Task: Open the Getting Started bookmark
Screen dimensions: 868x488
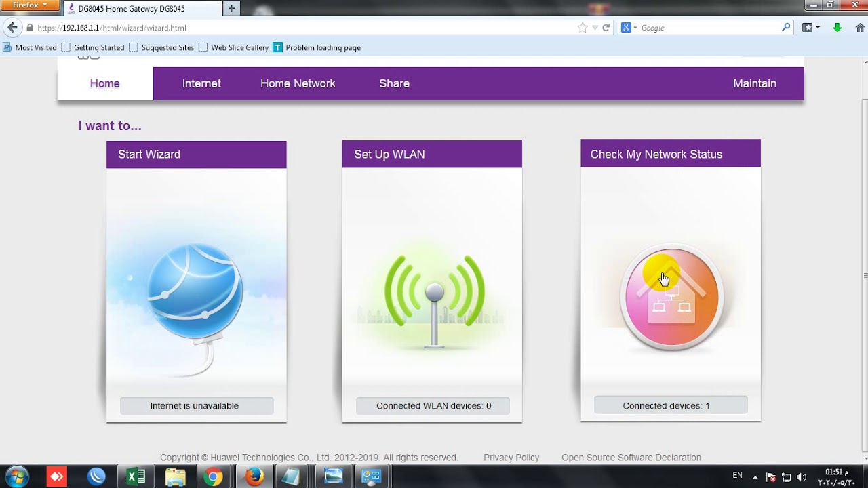Action: 93,47
